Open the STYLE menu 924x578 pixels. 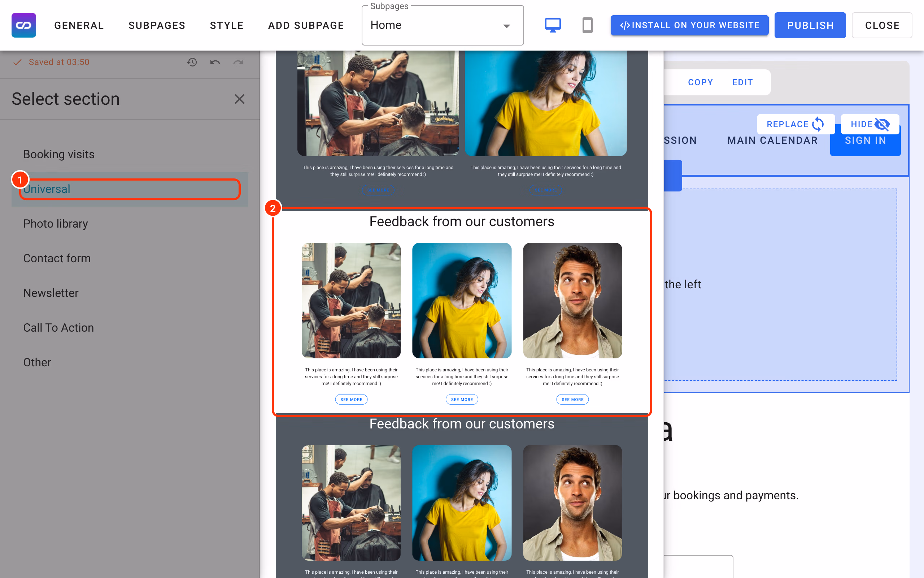(227, 25)
